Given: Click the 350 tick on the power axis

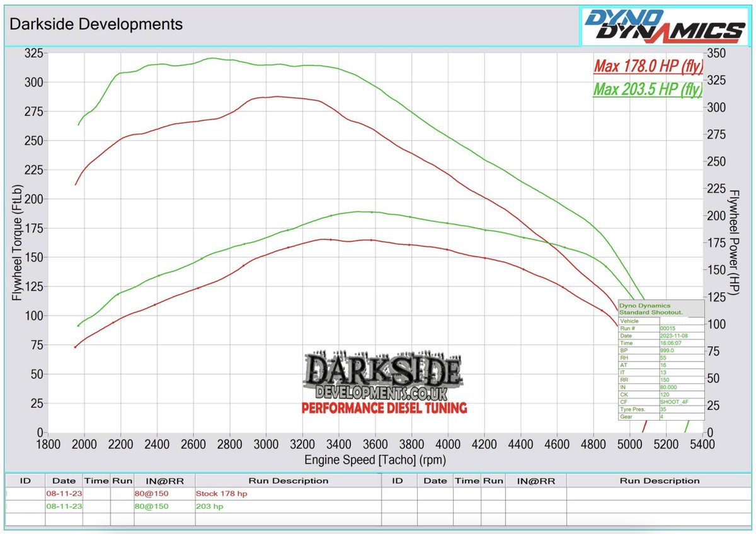Looking at the screenshot, I should click(718, 54).
